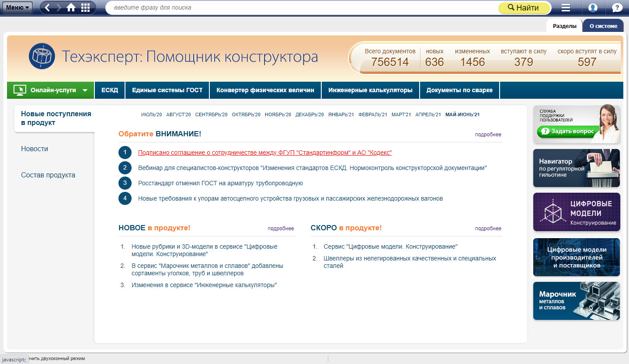Click number 4 circle icon
629x364 pixels.
(125, 198)
